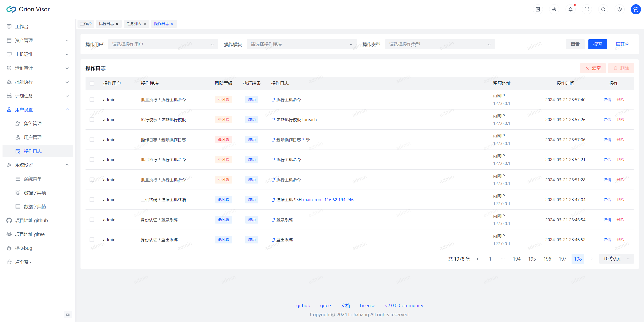Open the host link main-root-116.62.194.246

[328, 200]
